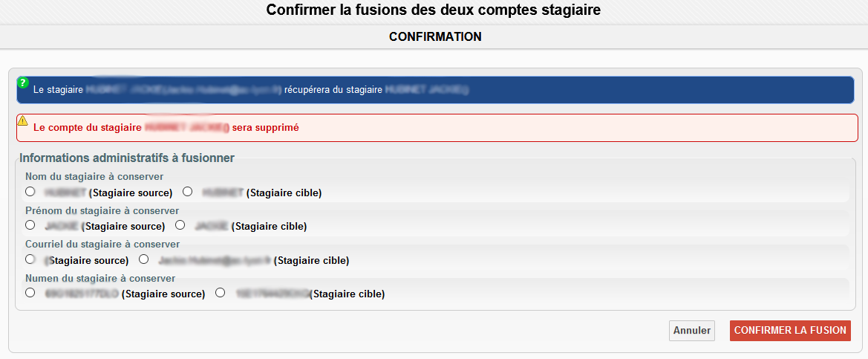Click the "Courriel du stagiaire à conserver" label

point(102,244)
